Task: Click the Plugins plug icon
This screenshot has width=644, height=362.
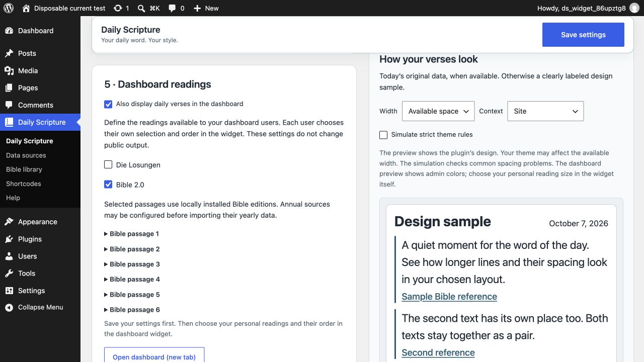Action: click(9, 239)
